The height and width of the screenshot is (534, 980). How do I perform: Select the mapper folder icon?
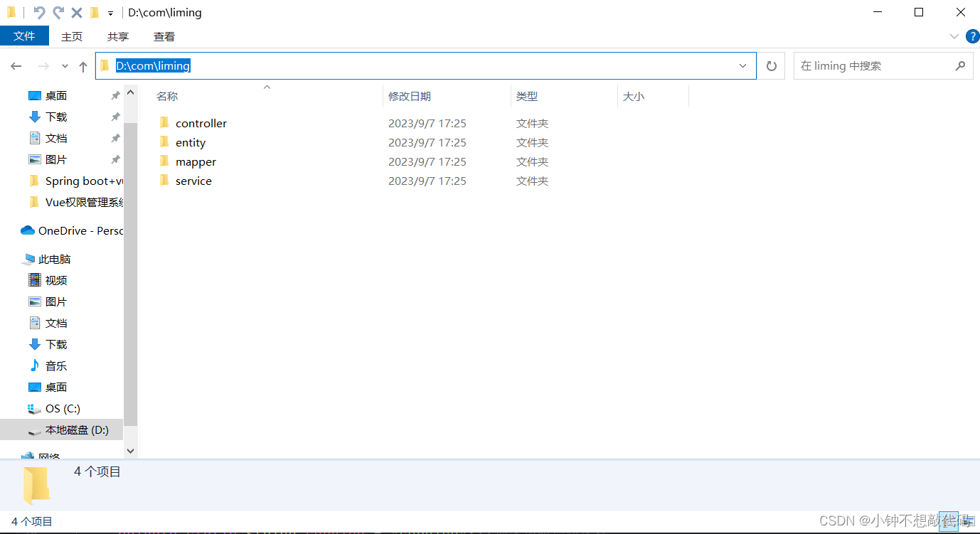[x=164, y=161]
